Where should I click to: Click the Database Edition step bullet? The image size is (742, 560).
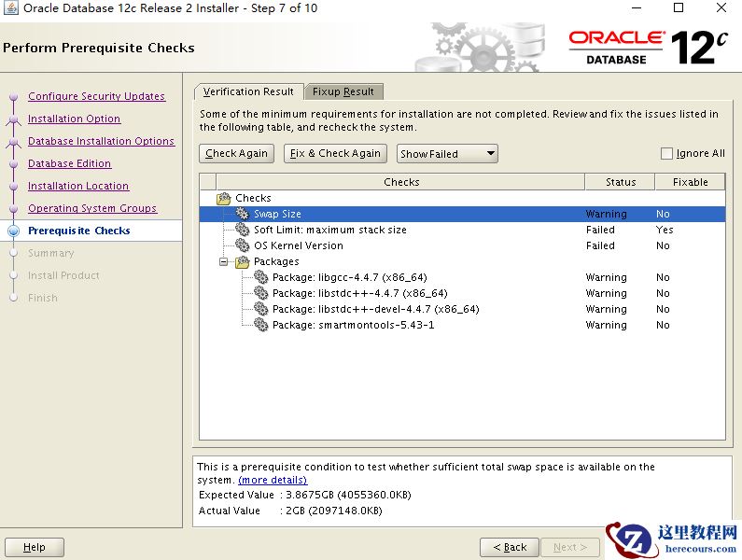tap(14, 163)
